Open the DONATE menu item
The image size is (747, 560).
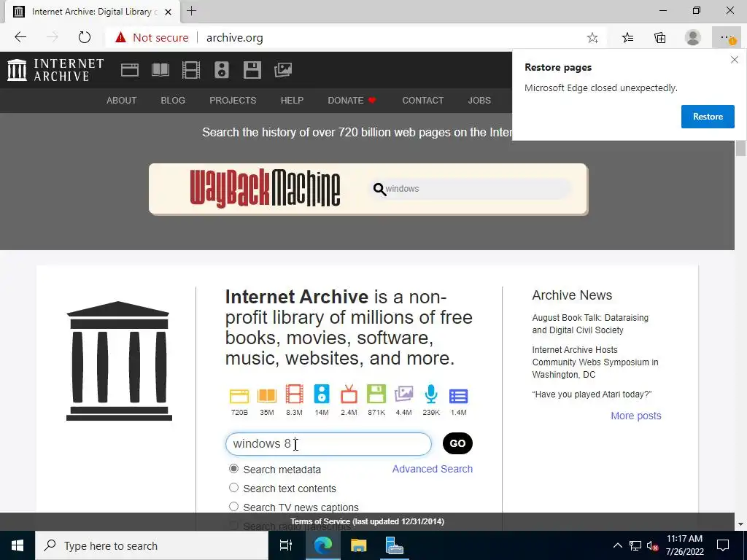pyautogui.click(x=352, y=101)
